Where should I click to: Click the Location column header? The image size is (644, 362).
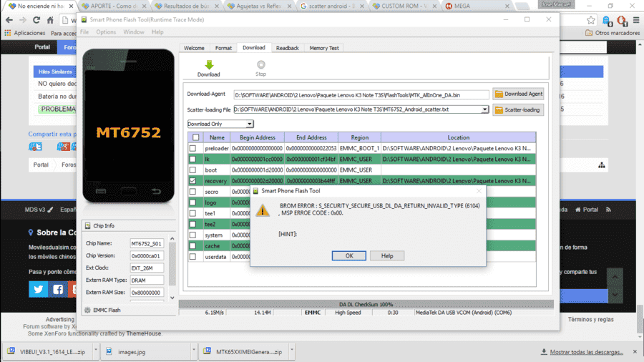point(459,137)
